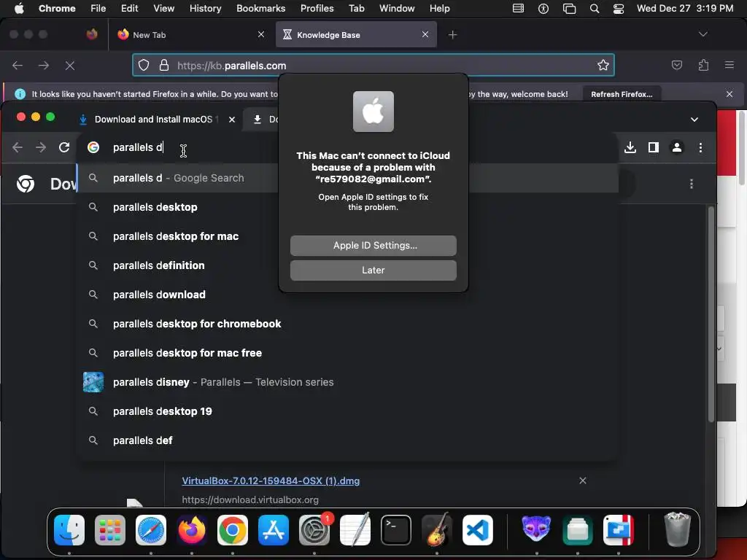The image size is (747, 560).
Task: Click the Firefox URL address bar
Action: 373,65
